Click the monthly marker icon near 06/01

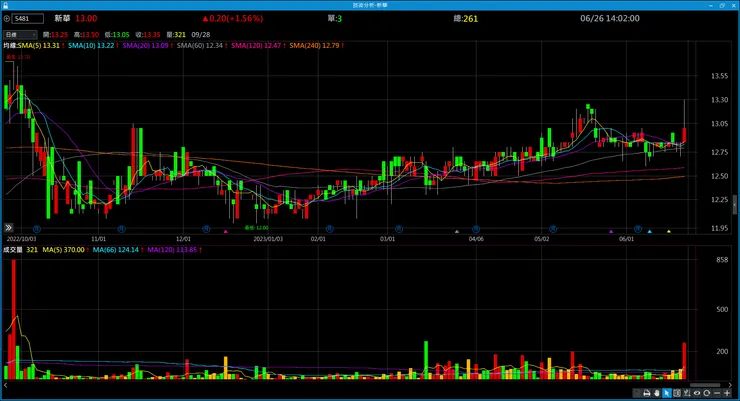[x=638, y=229]
